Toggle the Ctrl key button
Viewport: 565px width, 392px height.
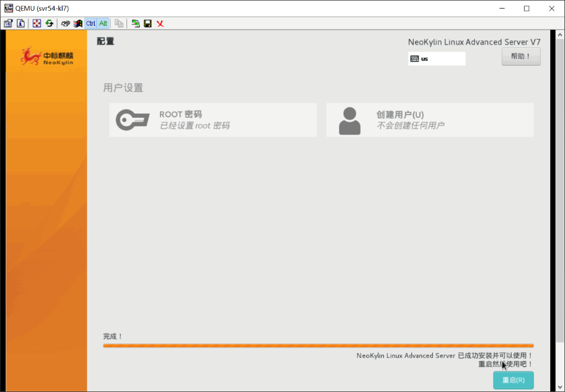[x=91, y=23]
